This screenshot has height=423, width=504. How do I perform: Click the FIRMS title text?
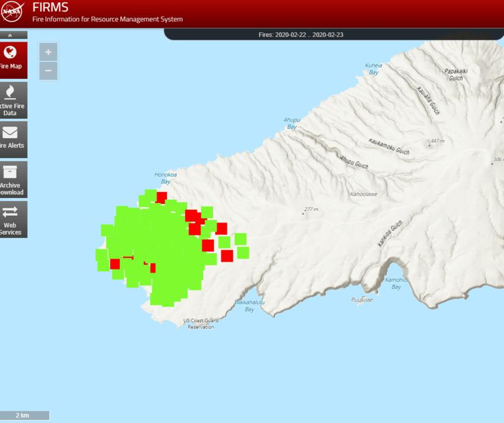point(50,8)
